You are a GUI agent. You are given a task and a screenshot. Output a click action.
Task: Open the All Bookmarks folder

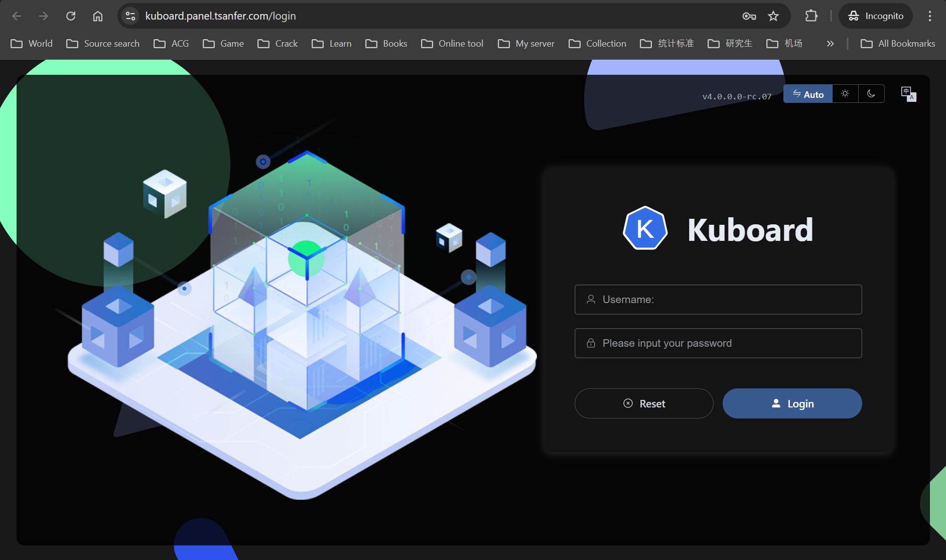click(x=898, y=44)
